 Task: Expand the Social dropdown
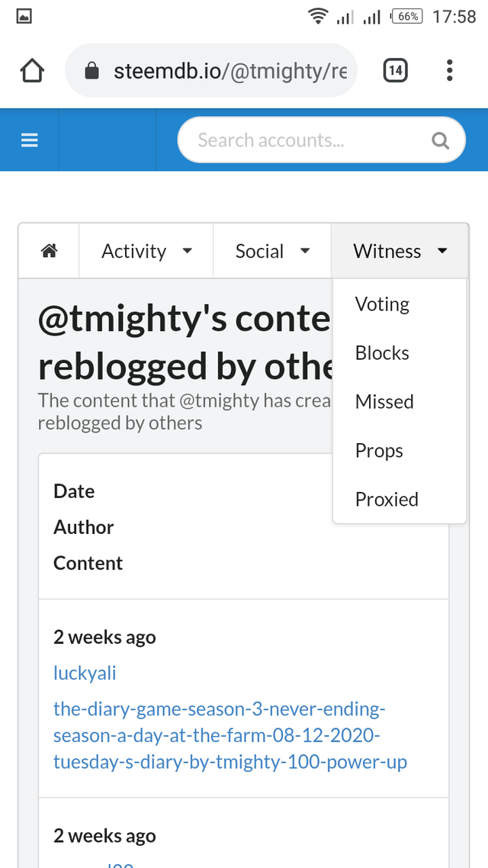pyautogui.click(x=272, y=251)
